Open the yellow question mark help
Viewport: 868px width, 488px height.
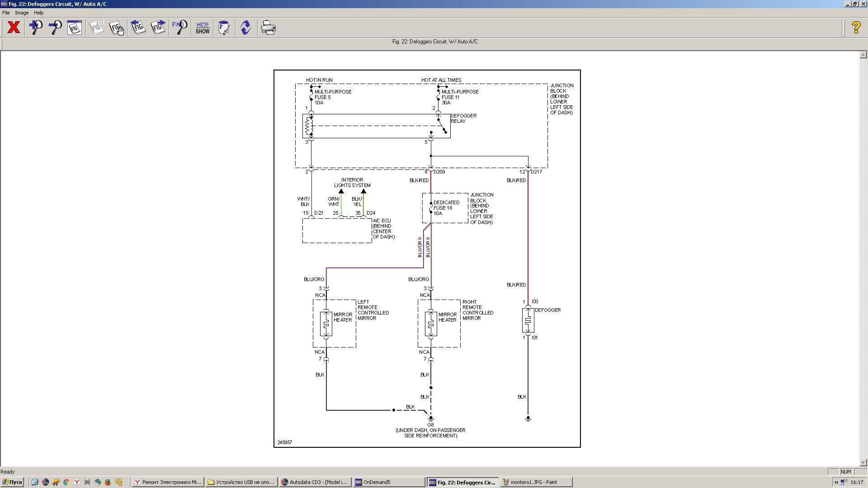click(x=856, y=28)
